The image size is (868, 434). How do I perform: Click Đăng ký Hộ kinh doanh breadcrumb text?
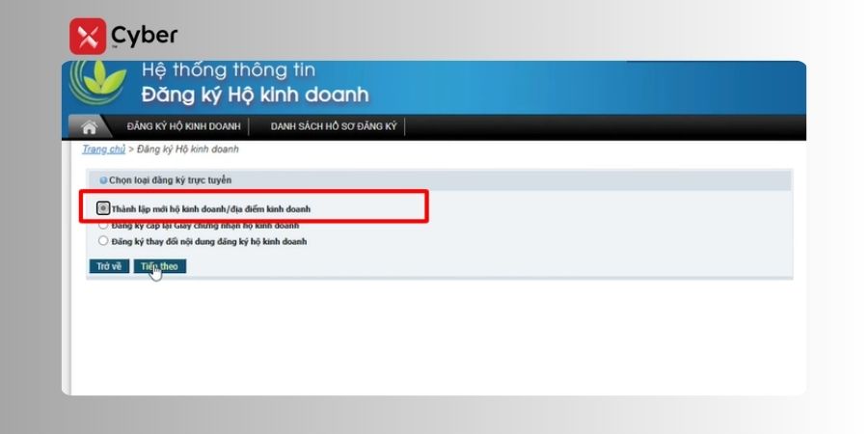188,149
